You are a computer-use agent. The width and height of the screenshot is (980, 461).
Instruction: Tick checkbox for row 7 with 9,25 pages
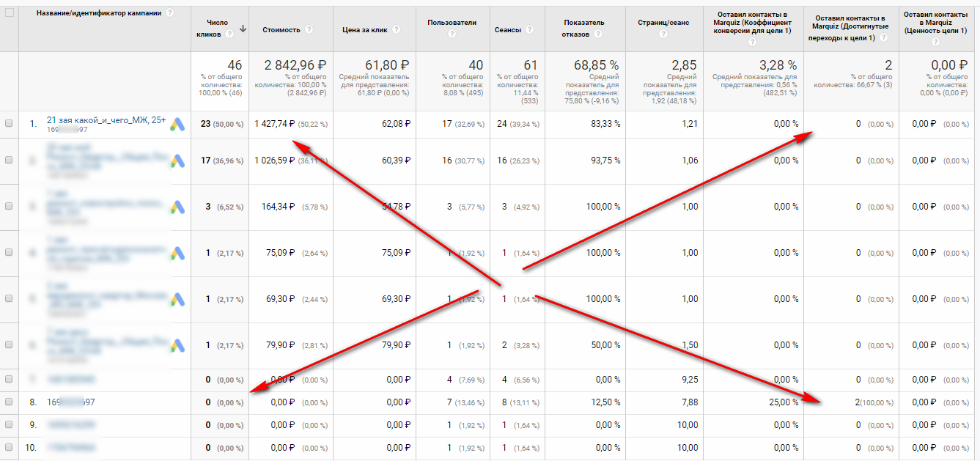coord(9,380)
